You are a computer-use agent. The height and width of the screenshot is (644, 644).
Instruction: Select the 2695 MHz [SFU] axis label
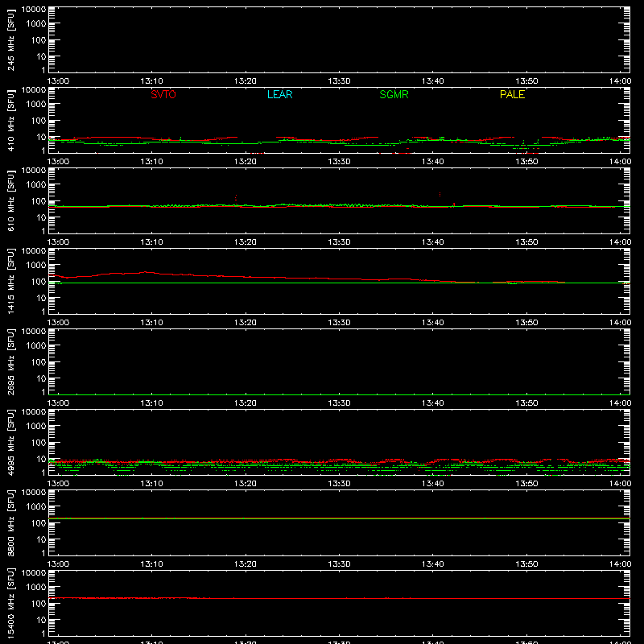click(x=10, y=361)
